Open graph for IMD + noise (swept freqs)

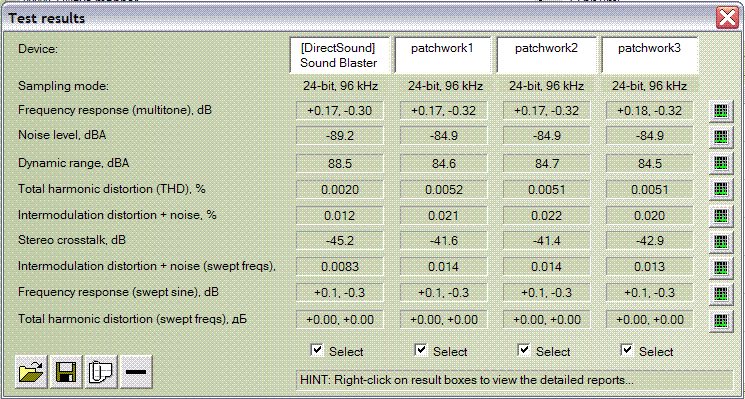click(721, 267)
